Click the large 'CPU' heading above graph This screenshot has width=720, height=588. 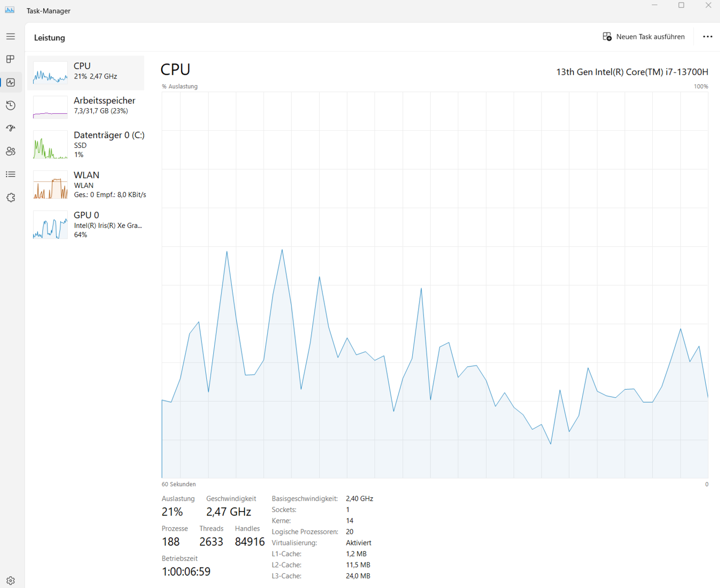click(175, 70)
